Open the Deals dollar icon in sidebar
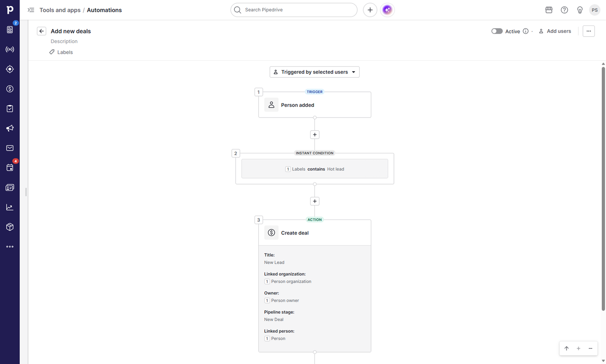This screenshot has height=364, width=606. click(10, 89)
